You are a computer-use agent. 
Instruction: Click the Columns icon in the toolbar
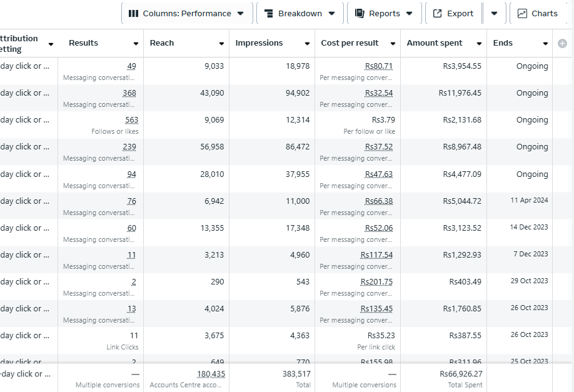tap(133, 14)
